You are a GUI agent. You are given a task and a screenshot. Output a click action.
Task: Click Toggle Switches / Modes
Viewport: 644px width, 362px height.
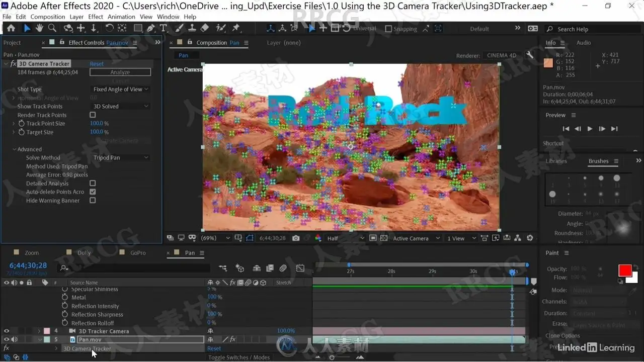[x=239, y=357]
